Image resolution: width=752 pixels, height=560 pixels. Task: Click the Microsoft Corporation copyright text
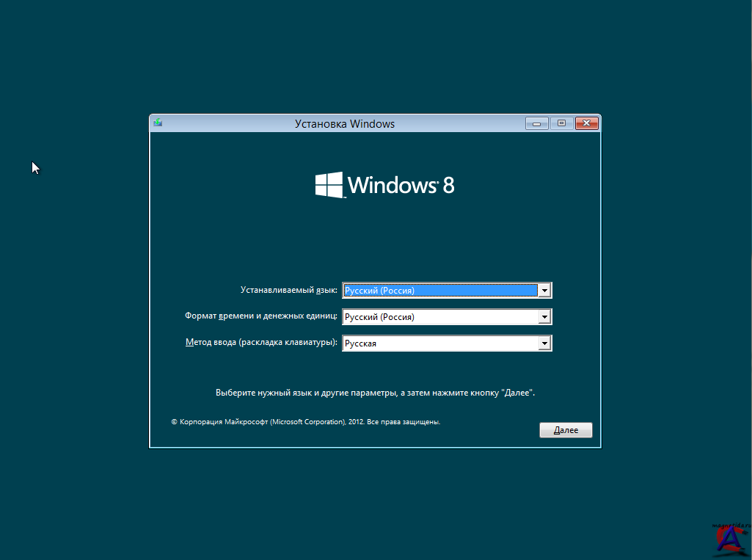(305, 422)
